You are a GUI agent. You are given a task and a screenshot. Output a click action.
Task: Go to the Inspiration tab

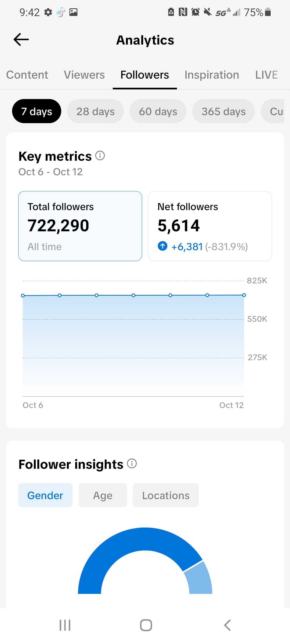pos(212,75)
